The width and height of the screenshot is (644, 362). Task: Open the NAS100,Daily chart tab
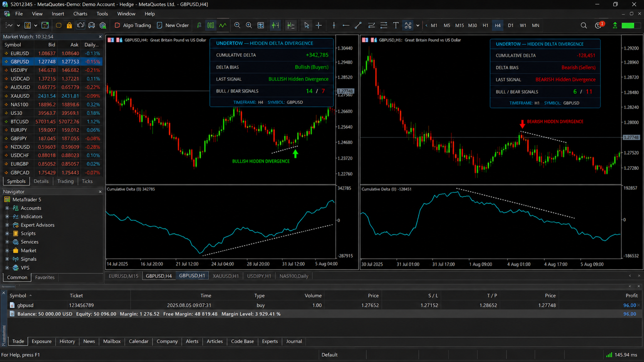294,276
